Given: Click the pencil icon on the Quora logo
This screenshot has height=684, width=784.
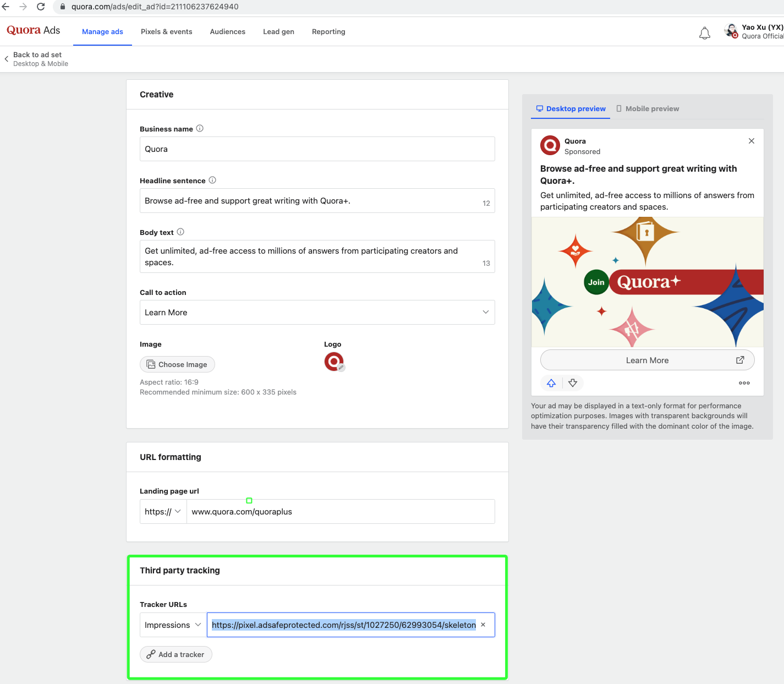Looking at the screenshot, I should point(341,366).
